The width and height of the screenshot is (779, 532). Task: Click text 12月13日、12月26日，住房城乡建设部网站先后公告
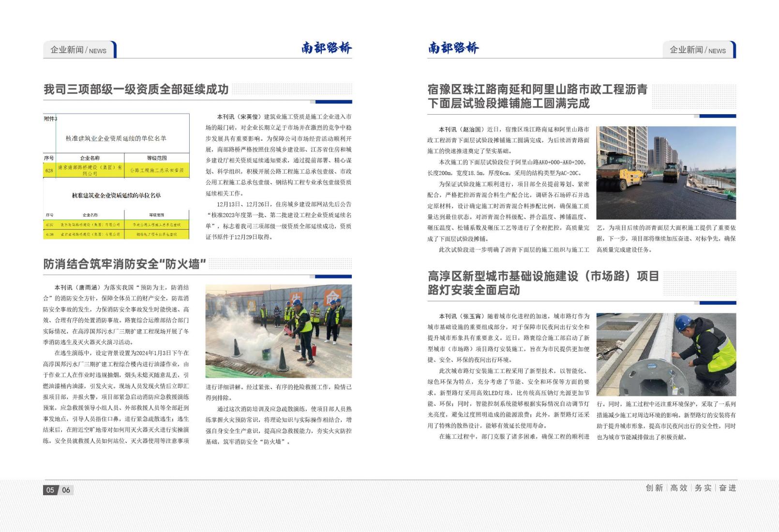pyautogui.click(x=285, y=205)
